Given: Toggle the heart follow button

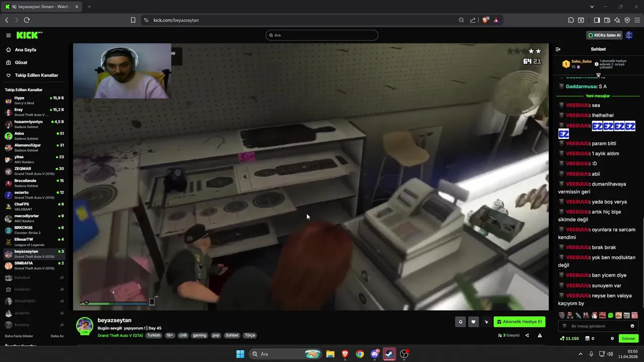Looking at the screenshot, I should click(473, 322).
